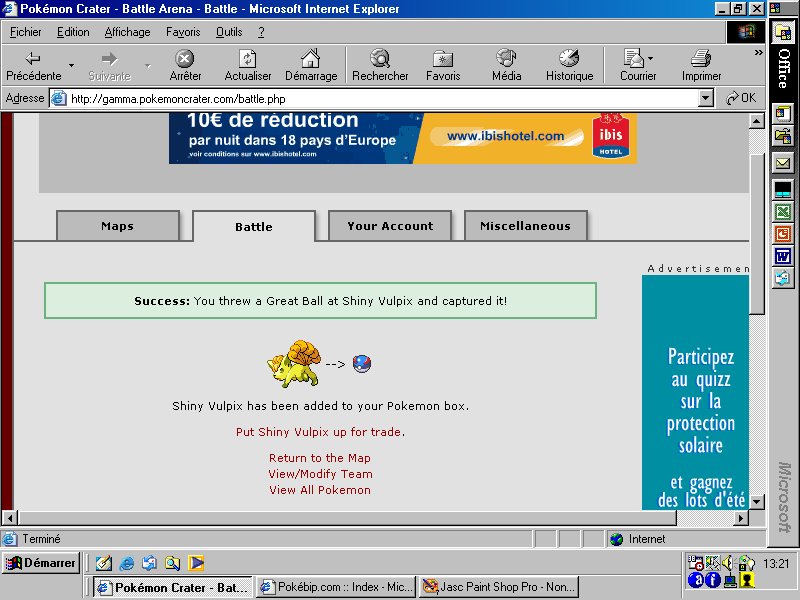The image size is (800, 600).
Task: Switch to Jasc Paint Shop Pro taskbar button
Action: click(499, 587)
